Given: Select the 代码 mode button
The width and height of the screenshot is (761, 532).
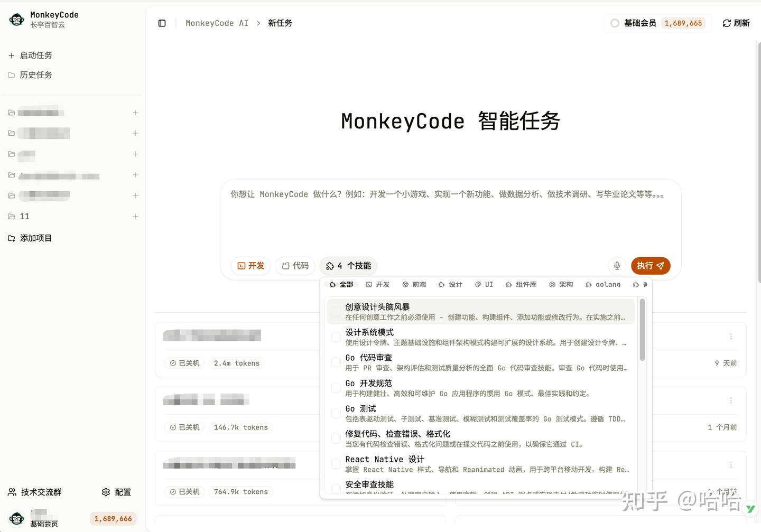Looking at the screenshot, I should 295,266.
